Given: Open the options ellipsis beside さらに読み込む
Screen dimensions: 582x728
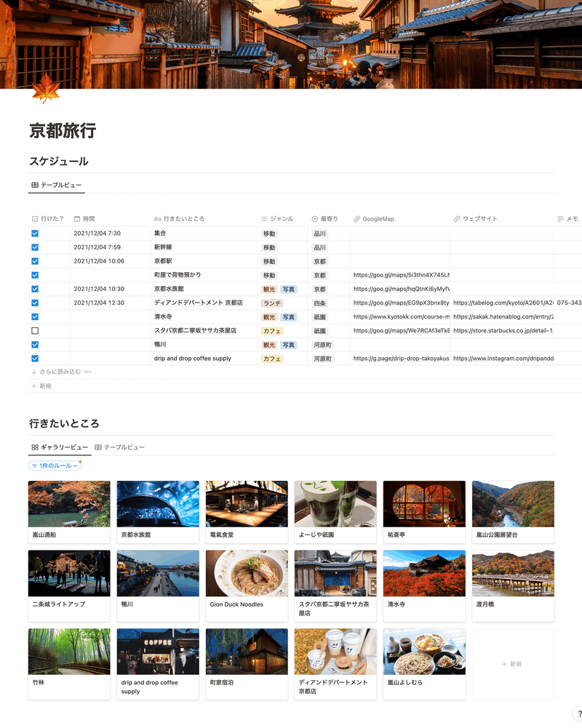Looking at the screenshot, I should pos(88,372).
